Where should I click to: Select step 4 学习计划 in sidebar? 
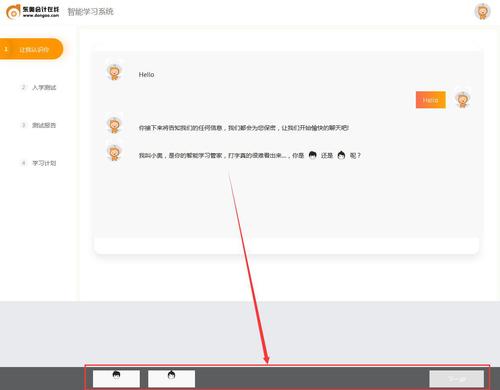pyautogui.click(x=39, y=163)
